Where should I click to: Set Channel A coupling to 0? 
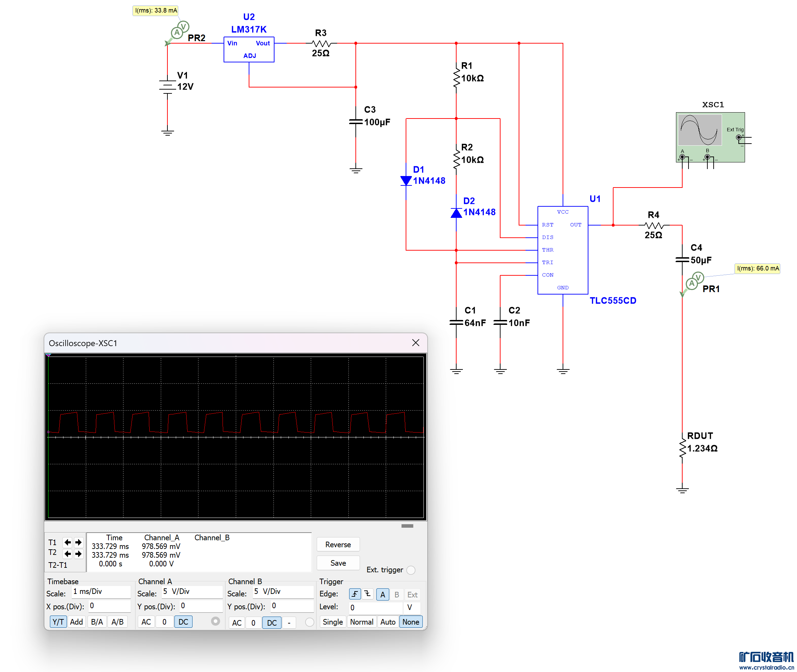(x=164, y=622)
